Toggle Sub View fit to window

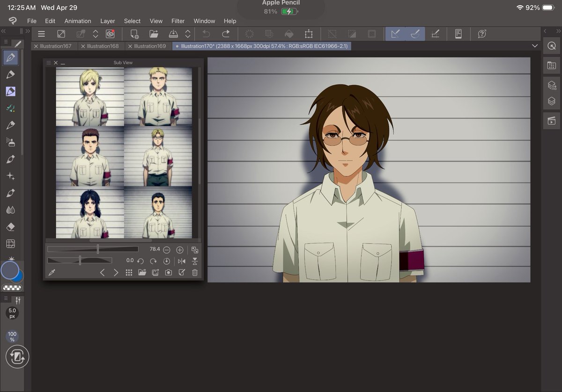pos(195,250)
